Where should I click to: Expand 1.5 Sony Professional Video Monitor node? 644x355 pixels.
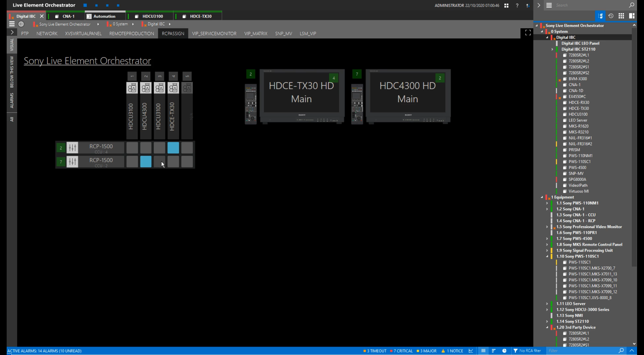[547, 227]
